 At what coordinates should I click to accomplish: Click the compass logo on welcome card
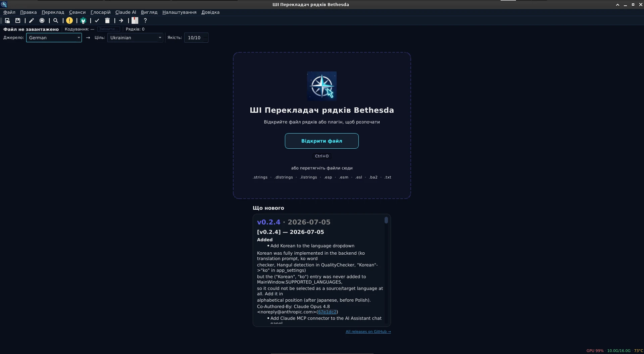(x=322, y=86)
